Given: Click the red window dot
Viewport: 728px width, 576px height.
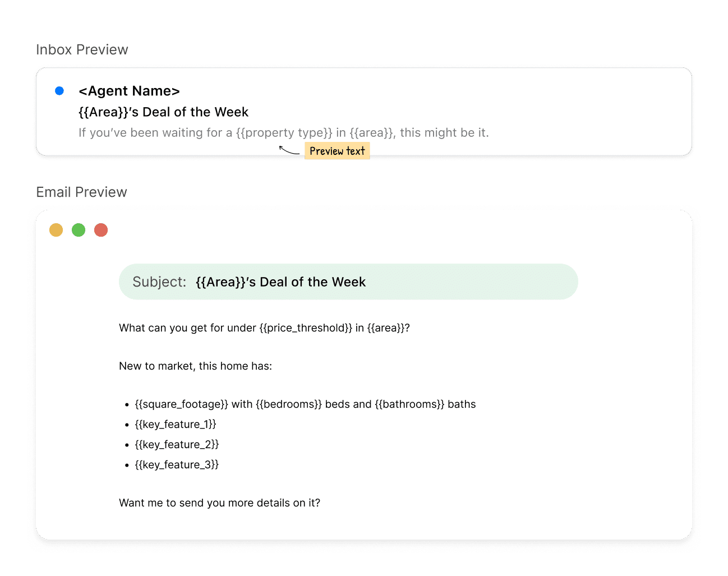Looking at the screenshot, I should 101,230.
